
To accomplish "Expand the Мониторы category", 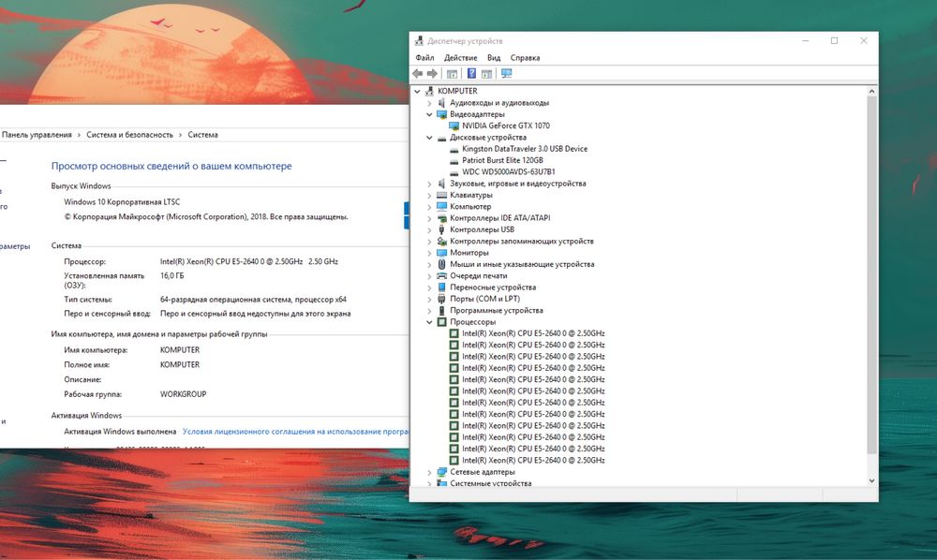I will [x=429, y=253].
